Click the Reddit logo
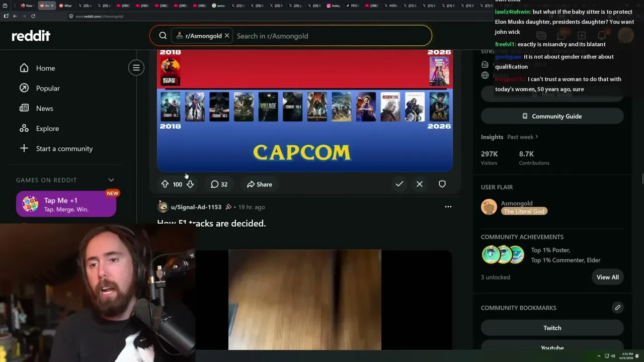 click(31, 36)
